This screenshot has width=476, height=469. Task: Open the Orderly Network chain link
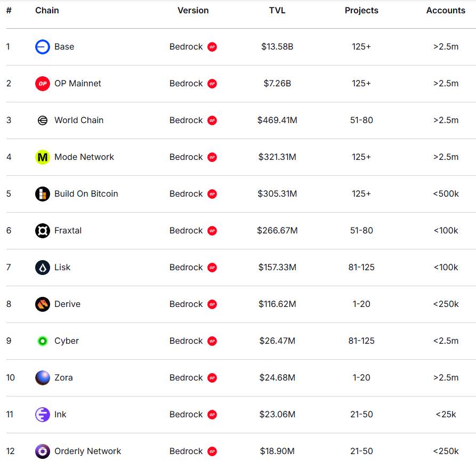pyautogui.click(x=87, y=451)
